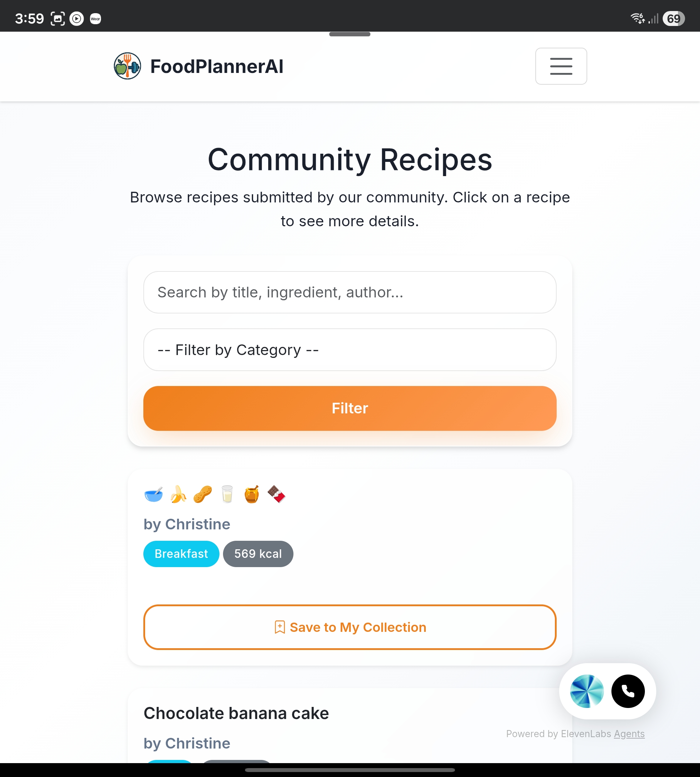Save the recipe to My Collection

pyautogui.click(x=350, y=627)
